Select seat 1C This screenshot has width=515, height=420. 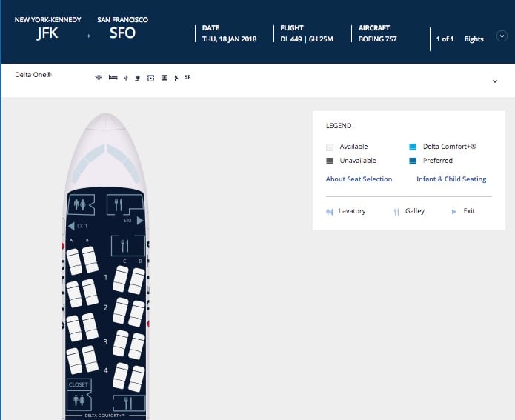(121, 279)
